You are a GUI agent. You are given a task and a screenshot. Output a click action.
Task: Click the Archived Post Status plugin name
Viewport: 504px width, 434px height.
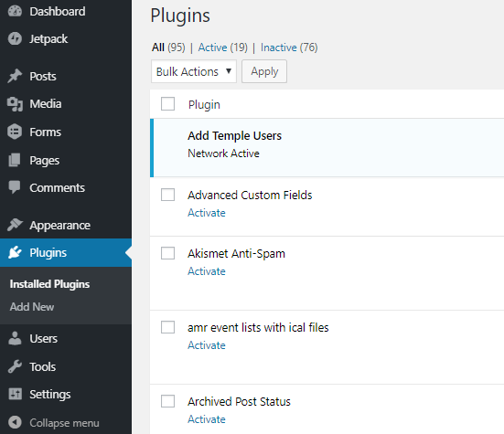pyautogui.click(x=239, y=402)
